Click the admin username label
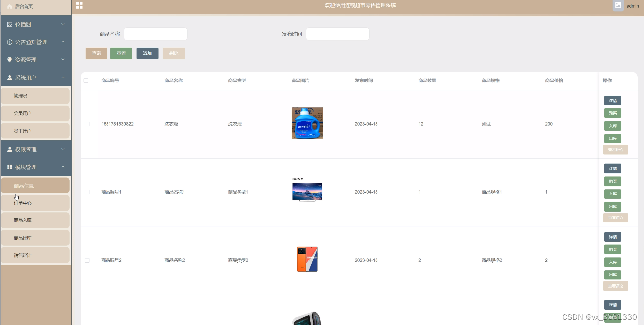 [x=633, y=6]
